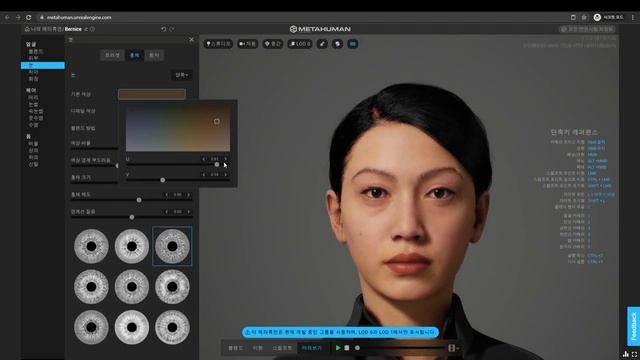Select 신발 shoes in the sidebar
The height and width of the screenshot is (360, 640).
click(x=33, y=164)
